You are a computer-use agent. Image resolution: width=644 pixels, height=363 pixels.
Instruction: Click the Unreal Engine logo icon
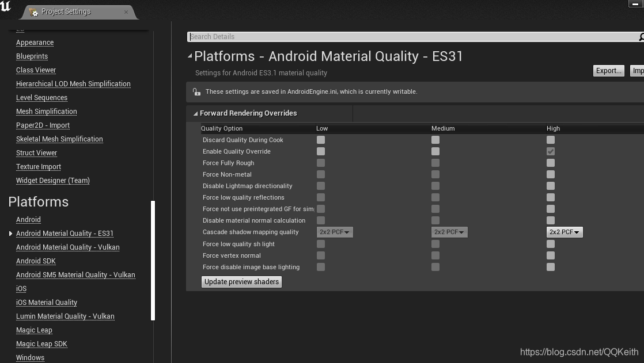tap(6, 6)
